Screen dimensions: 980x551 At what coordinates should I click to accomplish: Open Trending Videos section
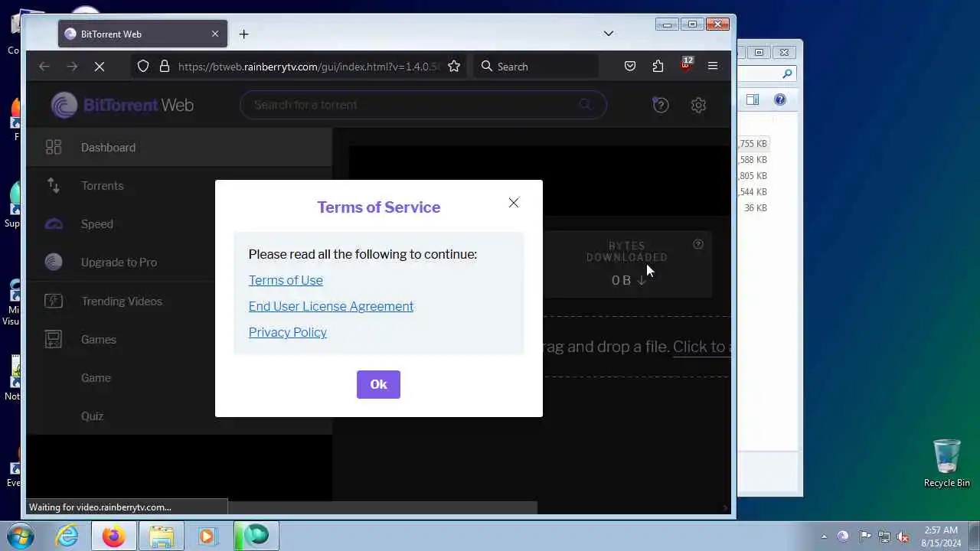(122, 302)
